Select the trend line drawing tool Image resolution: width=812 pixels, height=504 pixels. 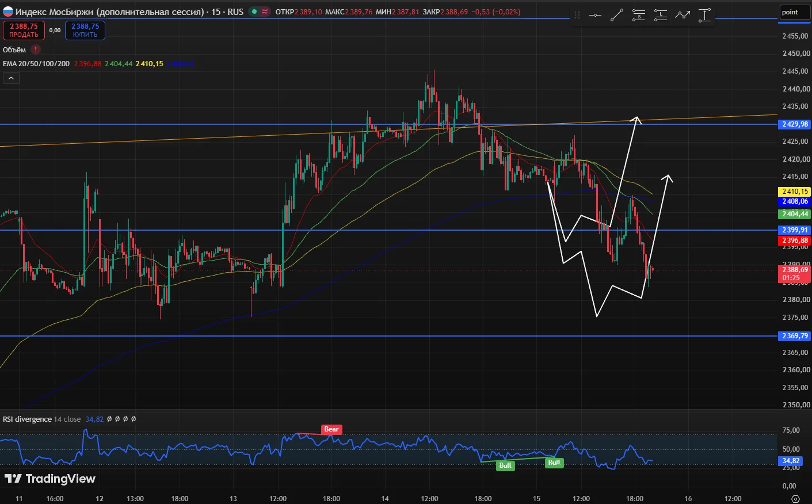pos(617,16)
